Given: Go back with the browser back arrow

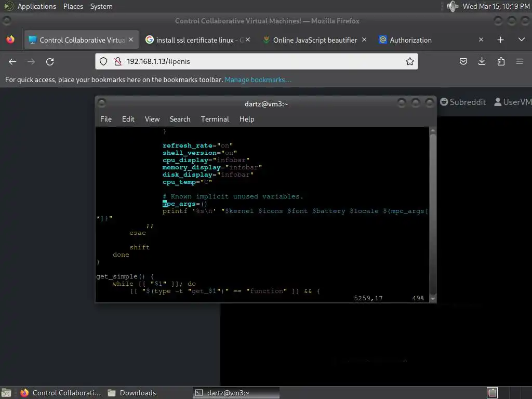Looking at the screenshot, I should tap(12, 62).
